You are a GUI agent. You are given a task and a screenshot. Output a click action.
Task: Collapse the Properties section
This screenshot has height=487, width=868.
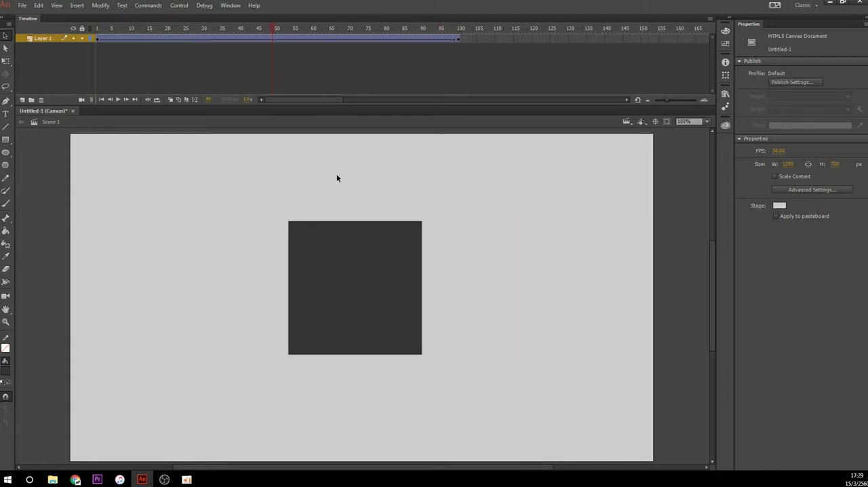[x=739, y=139]
